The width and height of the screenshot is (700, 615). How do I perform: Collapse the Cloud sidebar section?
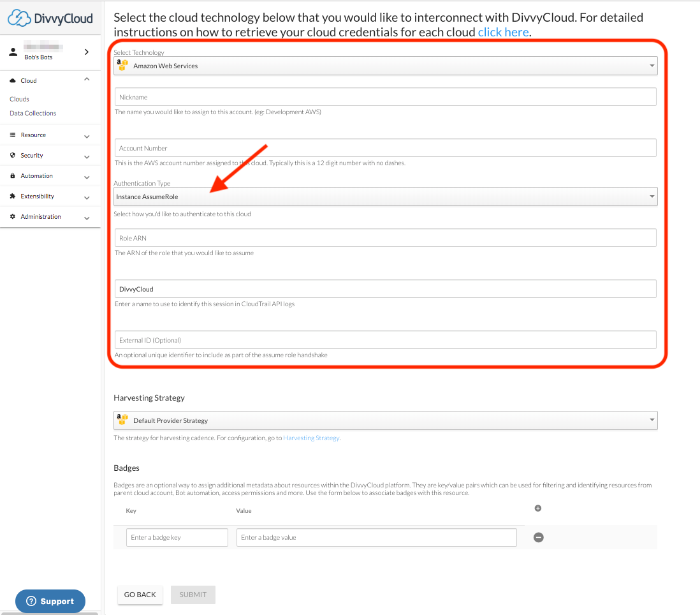(87, 80)
